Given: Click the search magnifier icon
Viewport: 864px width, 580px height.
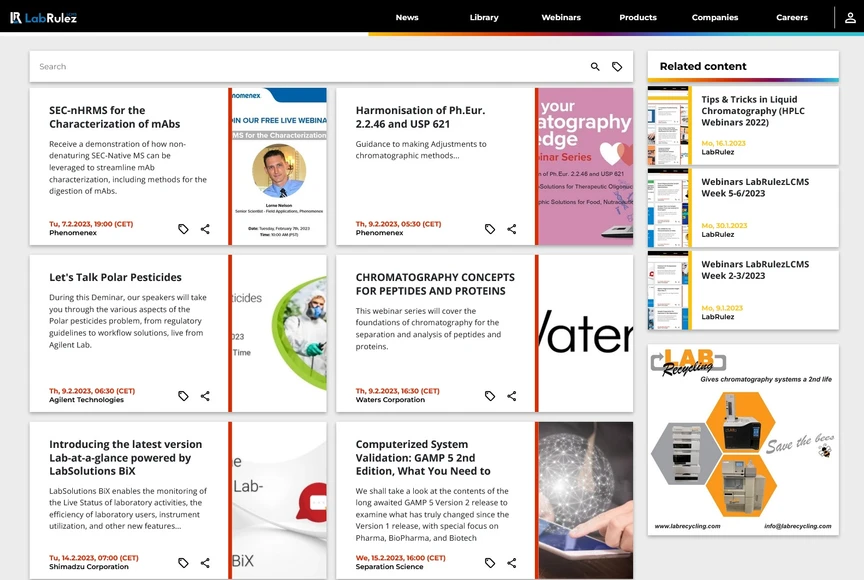Looking at the screenshot, I should (595, 67).
